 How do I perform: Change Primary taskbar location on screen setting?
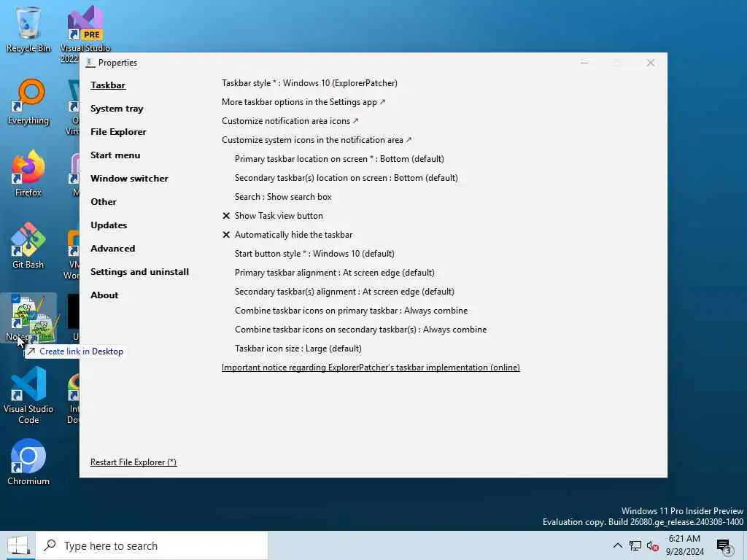tap(339, 158)
